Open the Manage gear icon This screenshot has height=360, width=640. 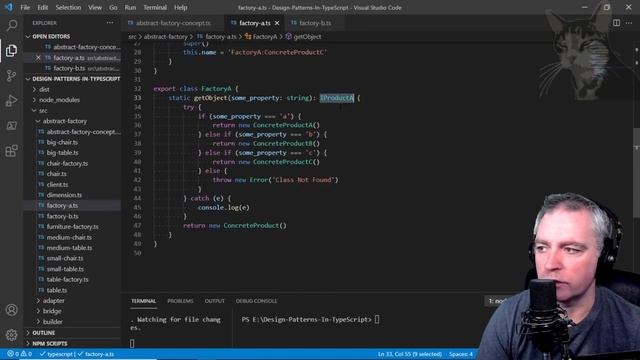coord(11,335)
